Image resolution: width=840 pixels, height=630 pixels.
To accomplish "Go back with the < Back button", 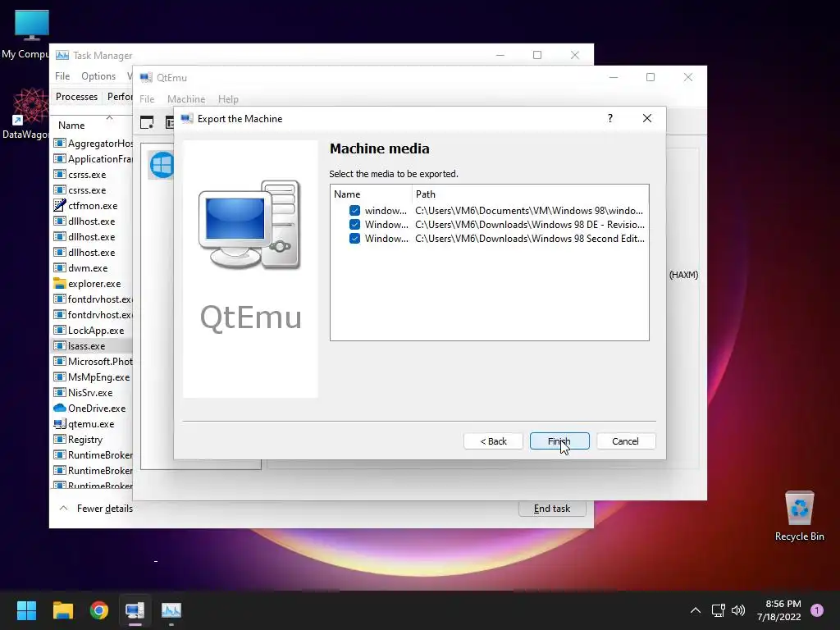I will click(x=493, y=441).
